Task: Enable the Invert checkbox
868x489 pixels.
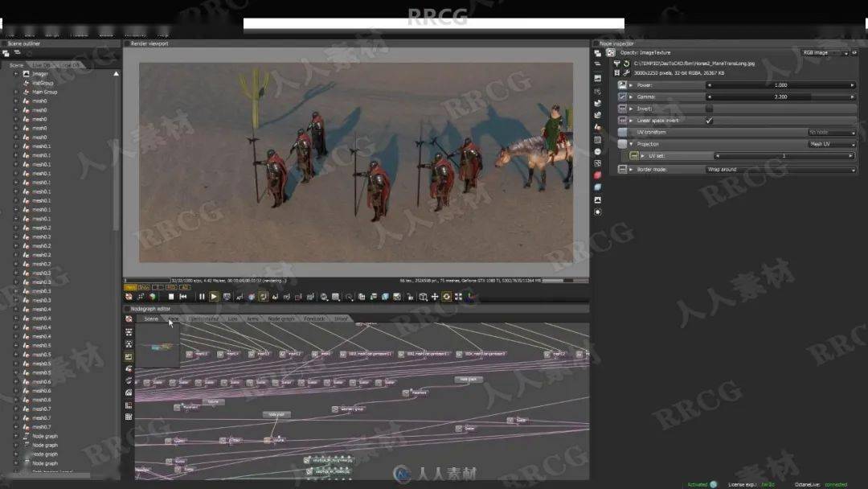Action: (x=709, y=109)
